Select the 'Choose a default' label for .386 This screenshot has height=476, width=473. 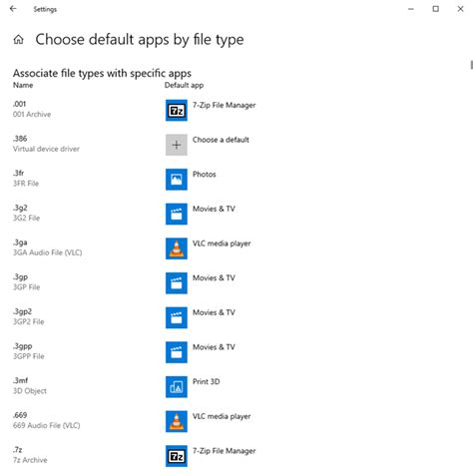point(221,140)
